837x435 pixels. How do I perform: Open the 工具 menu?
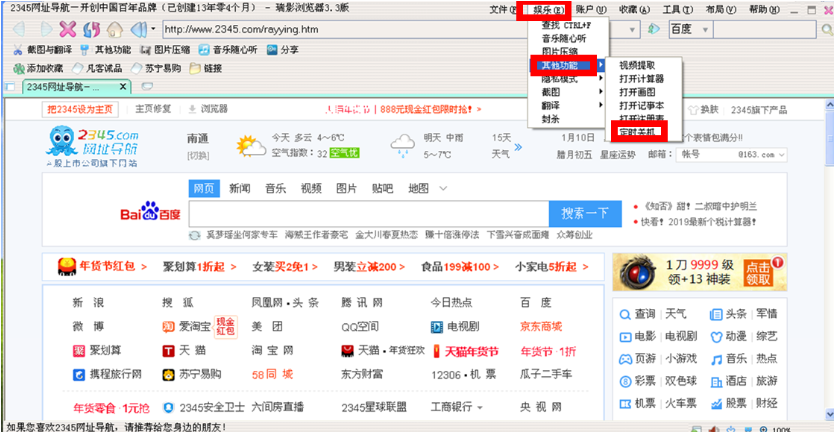coord(677,10)
